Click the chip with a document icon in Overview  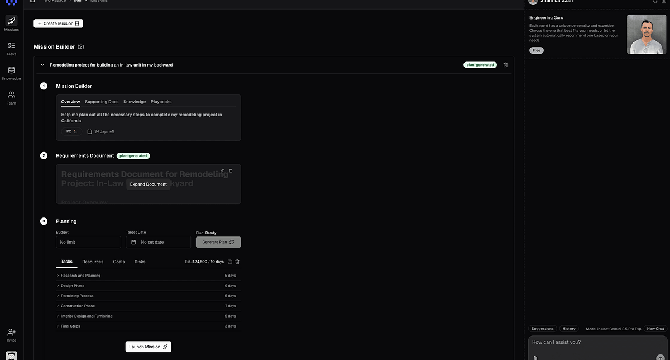coord(100,132)
